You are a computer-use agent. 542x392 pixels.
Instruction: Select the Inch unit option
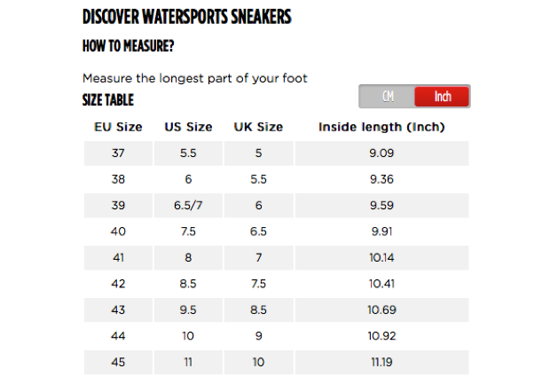click(x=442, y=96)
